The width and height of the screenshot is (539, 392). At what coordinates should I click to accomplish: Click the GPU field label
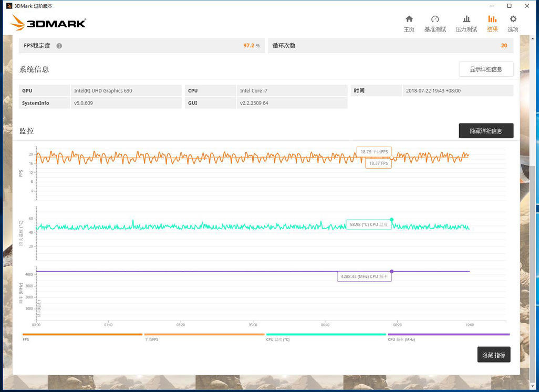[27, 91]
